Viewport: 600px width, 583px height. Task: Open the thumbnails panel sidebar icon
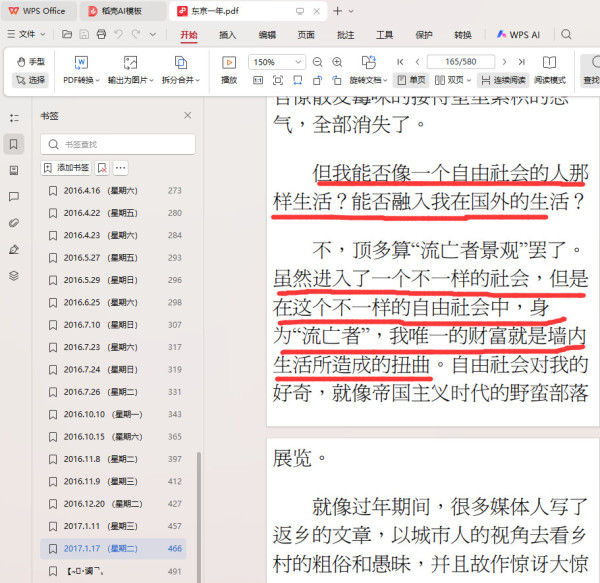point(14,170)
